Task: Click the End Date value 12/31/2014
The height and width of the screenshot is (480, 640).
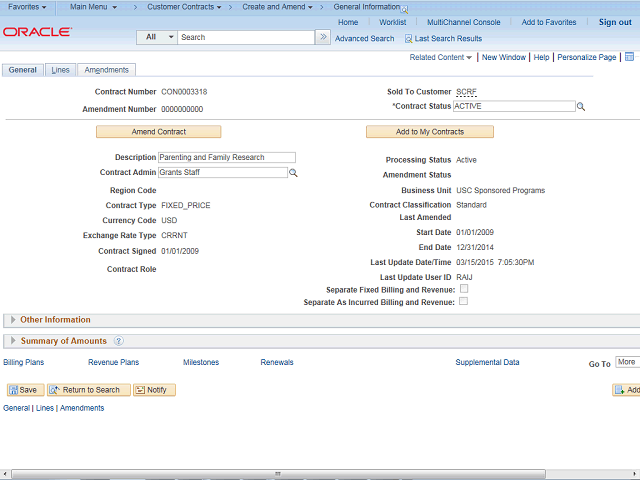Action: click(x=475, y=247)
